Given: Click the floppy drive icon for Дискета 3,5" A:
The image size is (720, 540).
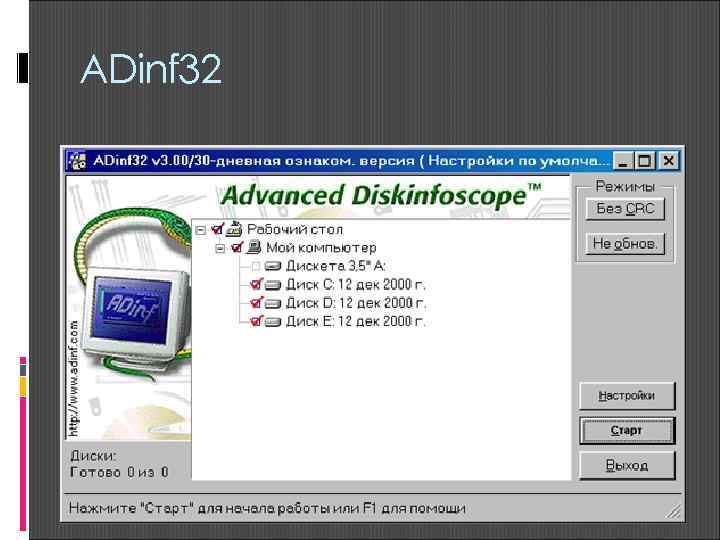Looking at the screenshot, I should point(273,266).
